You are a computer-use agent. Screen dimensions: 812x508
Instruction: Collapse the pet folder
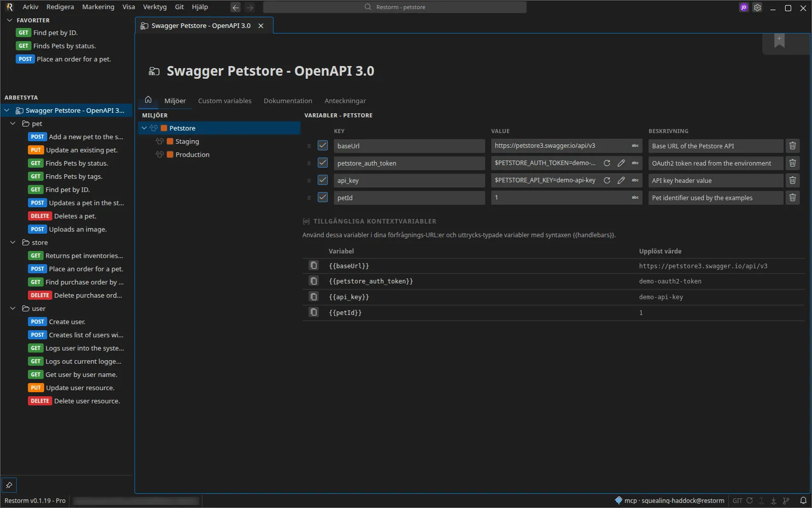tap(13, 123)
